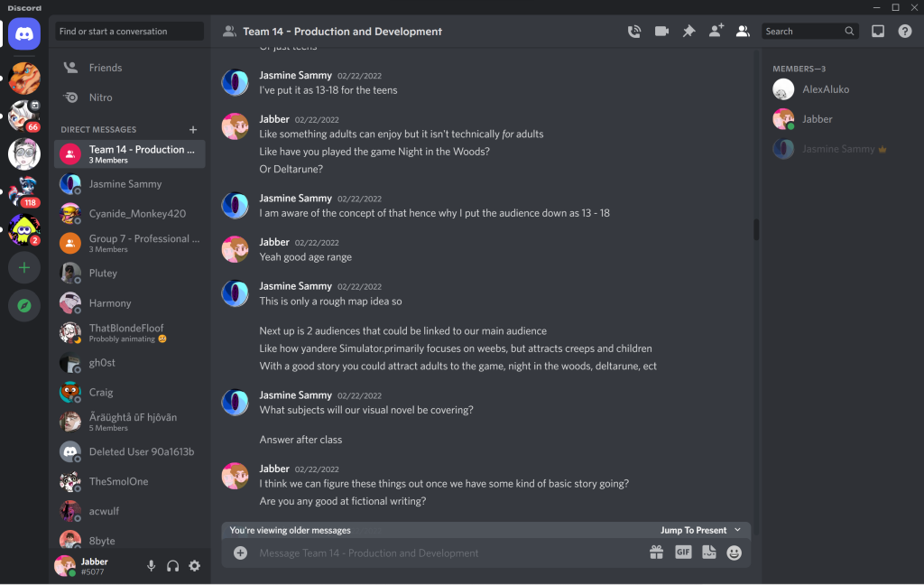Hide the member list panel

pos(743,32)
